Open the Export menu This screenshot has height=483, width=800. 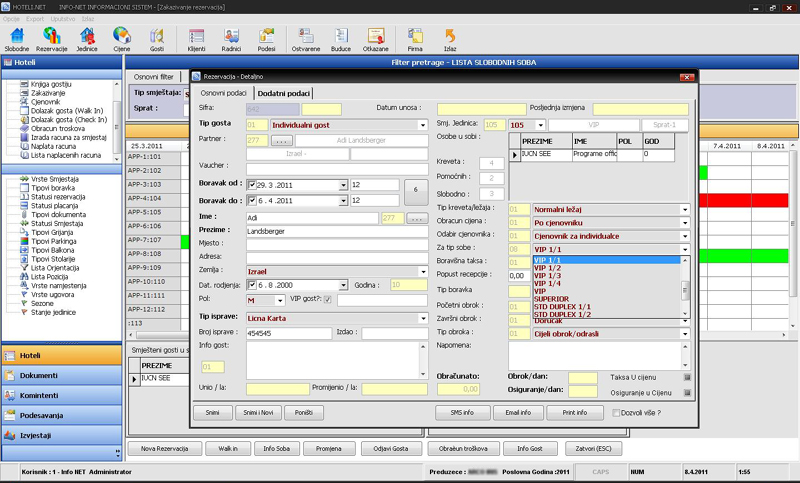coord(35,19)
